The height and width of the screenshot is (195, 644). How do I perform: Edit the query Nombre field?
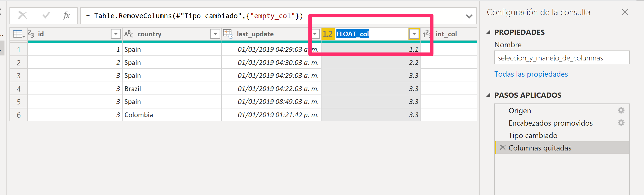click(562, 58)
